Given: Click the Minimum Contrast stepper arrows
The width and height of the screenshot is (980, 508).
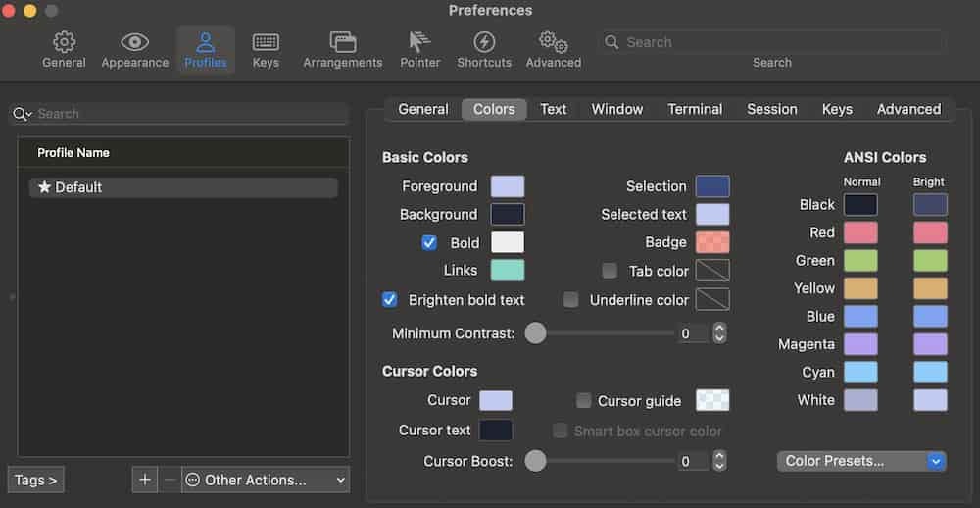Looking at the screenshot, I should (x=719, y=332).
